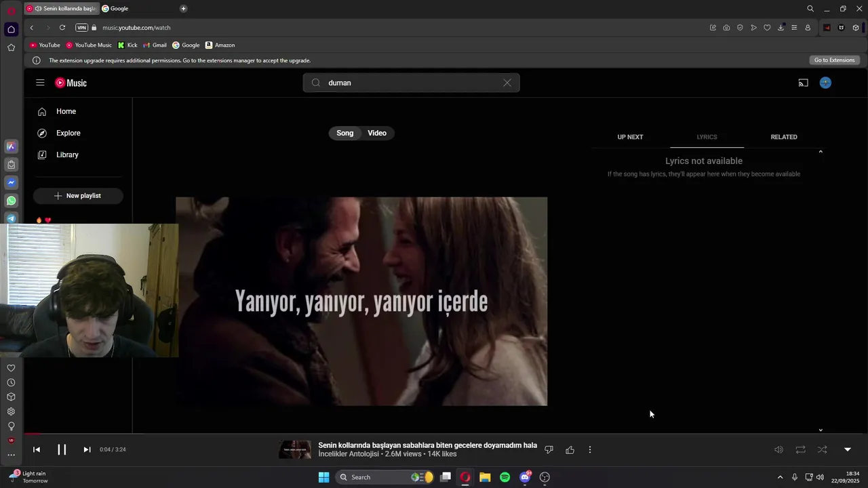This screenshot has width=868, height=488.
Task: Open the YouTube bookmark
Action: point(45,45)
